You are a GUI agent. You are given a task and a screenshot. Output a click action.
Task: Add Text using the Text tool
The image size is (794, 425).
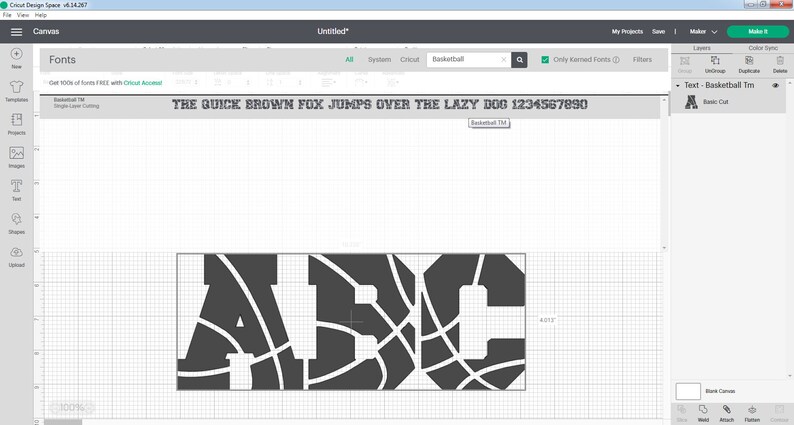[x=16, y=190]
